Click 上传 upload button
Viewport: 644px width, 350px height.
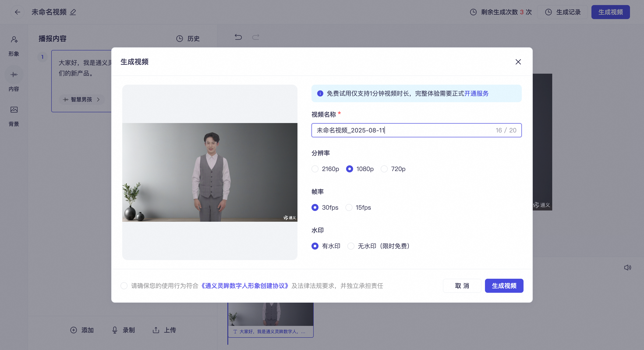[164, 330]
